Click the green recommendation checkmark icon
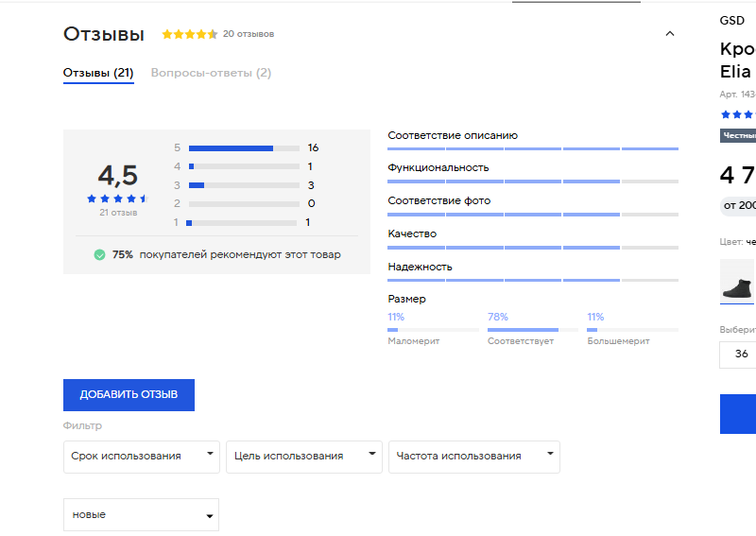Viewport: 756px width, 536px height. pos(99,255)
